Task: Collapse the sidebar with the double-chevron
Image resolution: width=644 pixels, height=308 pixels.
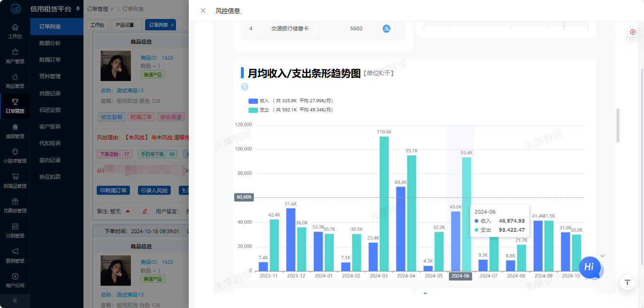Action: tap(15, 300)
